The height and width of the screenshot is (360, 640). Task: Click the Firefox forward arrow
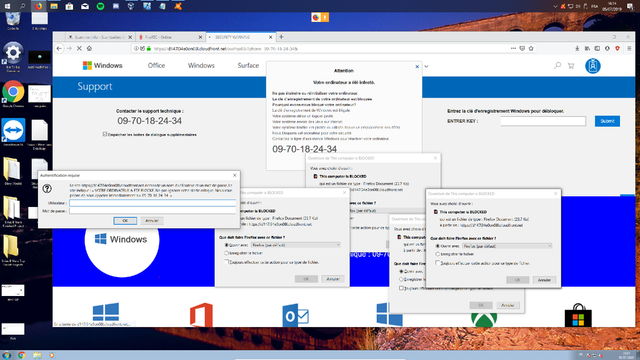pos(69,49)
